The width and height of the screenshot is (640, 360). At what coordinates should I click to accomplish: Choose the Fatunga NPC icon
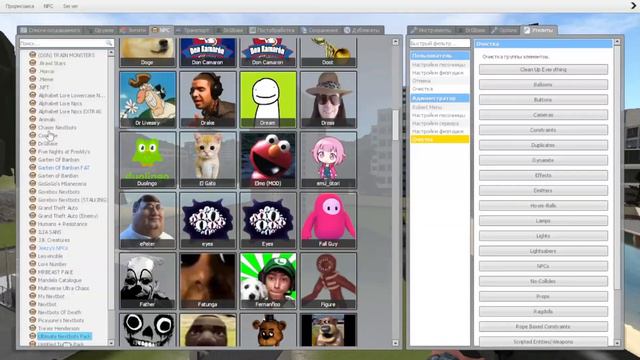208,281
